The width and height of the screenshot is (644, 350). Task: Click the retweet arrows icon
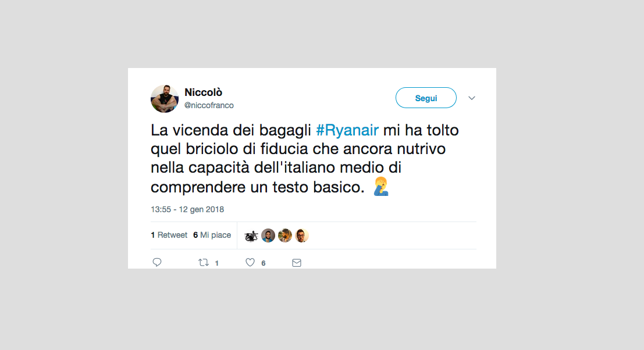pyautogui.click(x=204, y=262)
